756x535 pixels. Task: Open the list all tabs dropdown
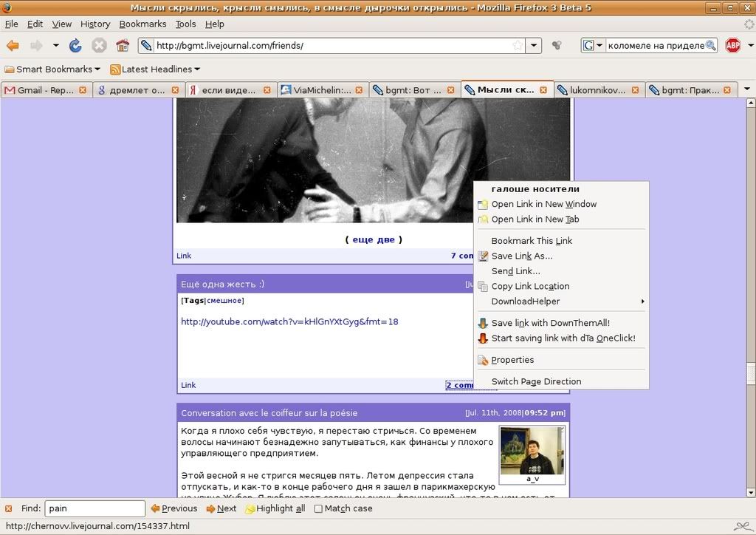(x=747, y=89)
